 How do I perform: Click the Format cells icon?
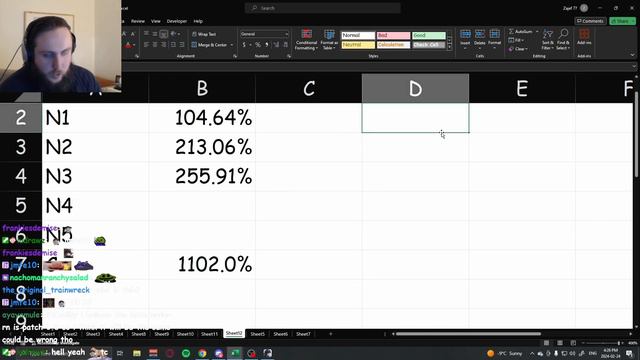[494, 34]
